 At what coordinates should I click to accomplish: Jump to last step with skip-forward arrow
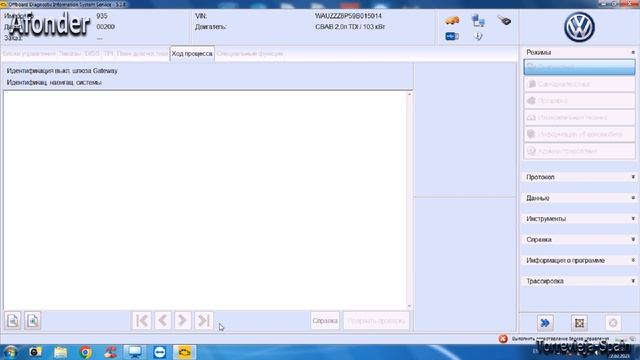203,320
